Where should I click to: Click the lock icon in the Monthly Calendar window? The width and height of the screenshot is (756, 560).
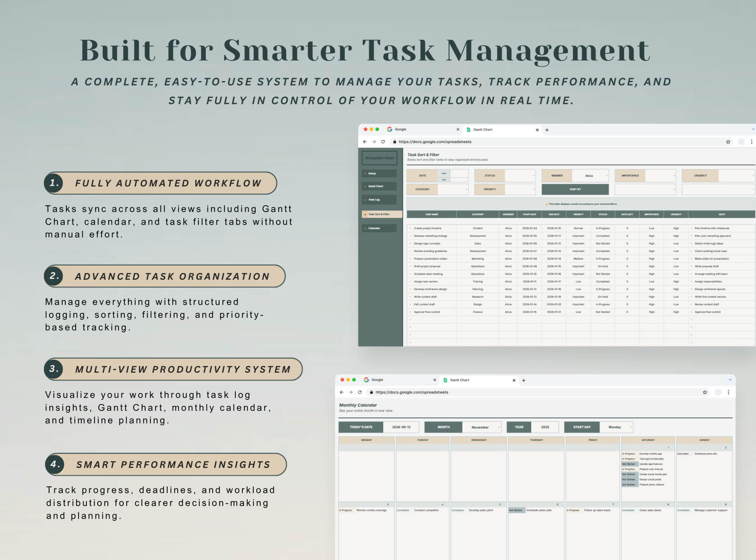(x=371, y=392)
